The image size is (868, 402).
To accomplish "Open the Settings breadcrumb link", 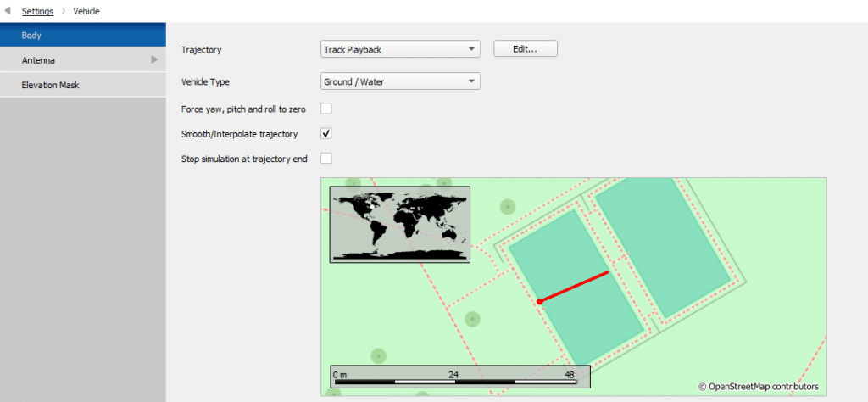I will point(37,11).
